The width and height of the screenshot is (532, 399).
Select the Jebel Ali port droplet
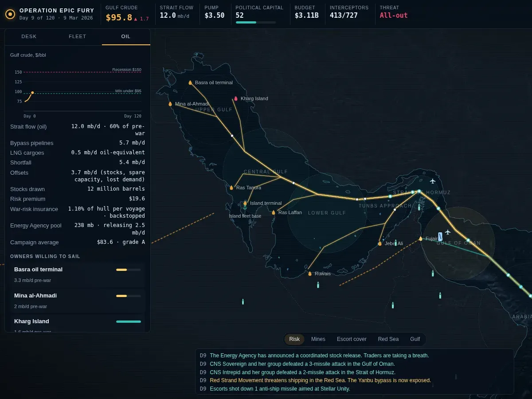(x=380, y=243)
